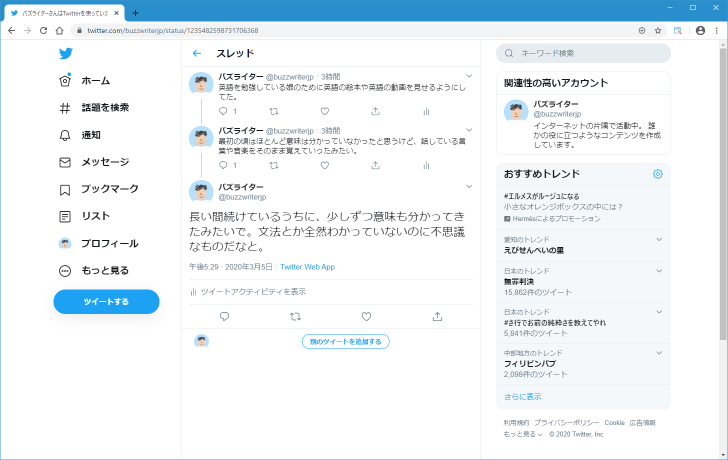The width and height of the screenshot is (728, 460).
Task: Open the 広告情報 footer link
Action: click(x=643, y=423)
